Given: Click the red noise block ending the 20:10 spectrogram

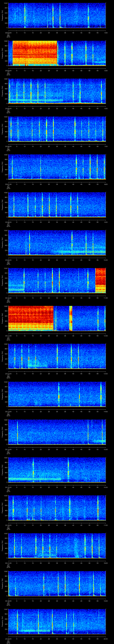Looking at the screenshot, I should tap(100, 280).
